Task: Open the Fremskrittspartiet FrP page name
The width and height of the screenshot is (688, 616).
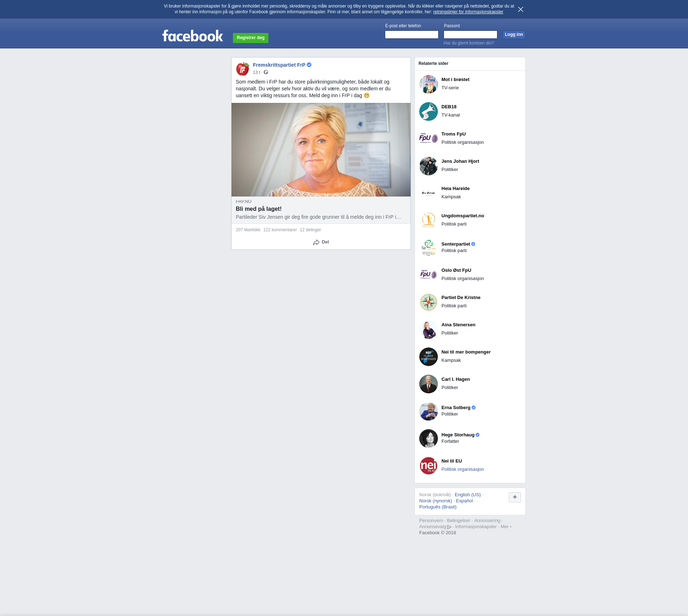Action: coord(279,65)
